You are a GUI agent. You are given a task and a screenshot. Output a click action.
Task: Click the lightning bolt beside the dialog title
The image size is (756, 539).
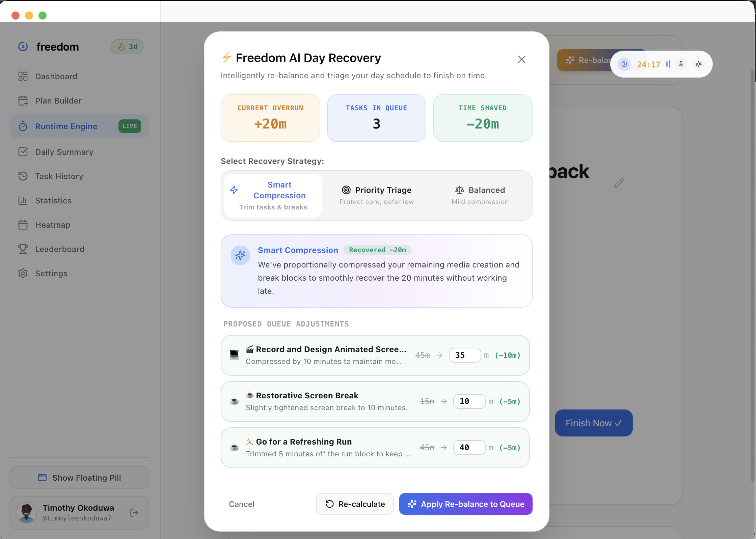(226, 58)
